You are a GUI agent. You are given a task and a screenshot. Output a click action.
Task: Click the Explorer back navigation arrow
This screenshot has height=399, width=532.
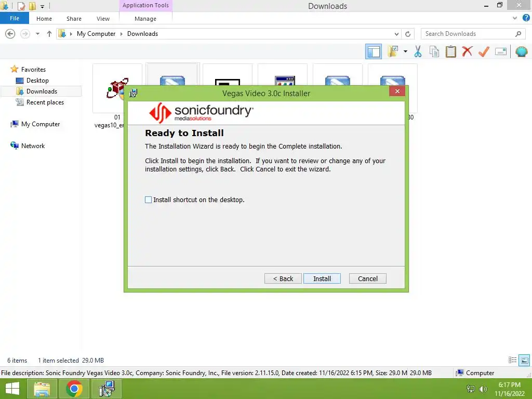(10, 34)
